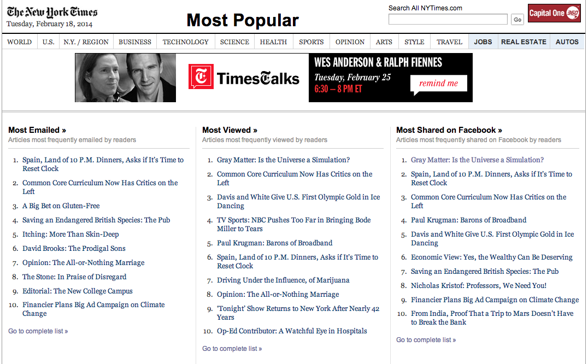Viewport: 588px width, 364px height.
Task: Open 'Itching: More Than Skin-Deep' article
Action: click(70, 234)
